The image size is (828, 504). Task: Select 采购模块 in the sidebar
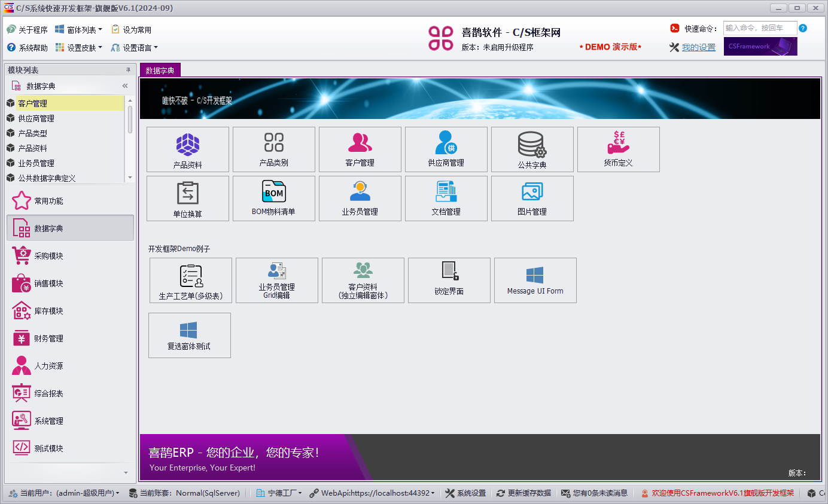70,256
